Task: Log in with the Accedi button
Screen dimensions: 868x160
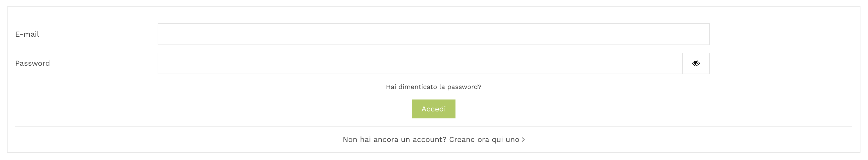Action: click(433, 109)
